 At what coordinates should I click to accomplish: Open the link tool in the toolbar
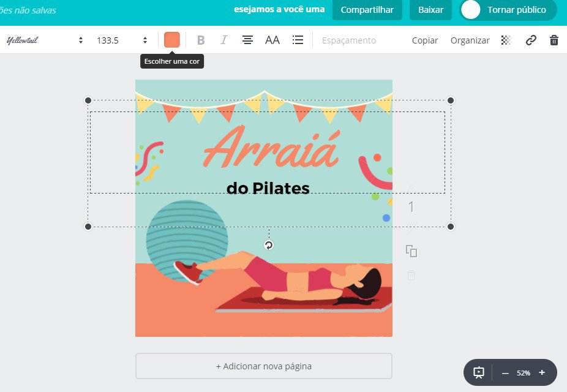(530, 40)
